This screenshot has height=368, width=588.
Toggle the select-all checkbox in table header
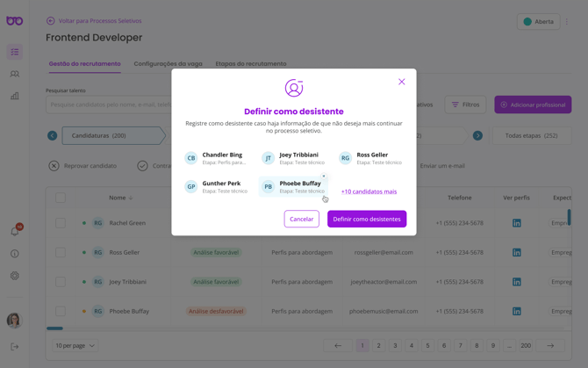pyautogui.click(x=61, y=198)
